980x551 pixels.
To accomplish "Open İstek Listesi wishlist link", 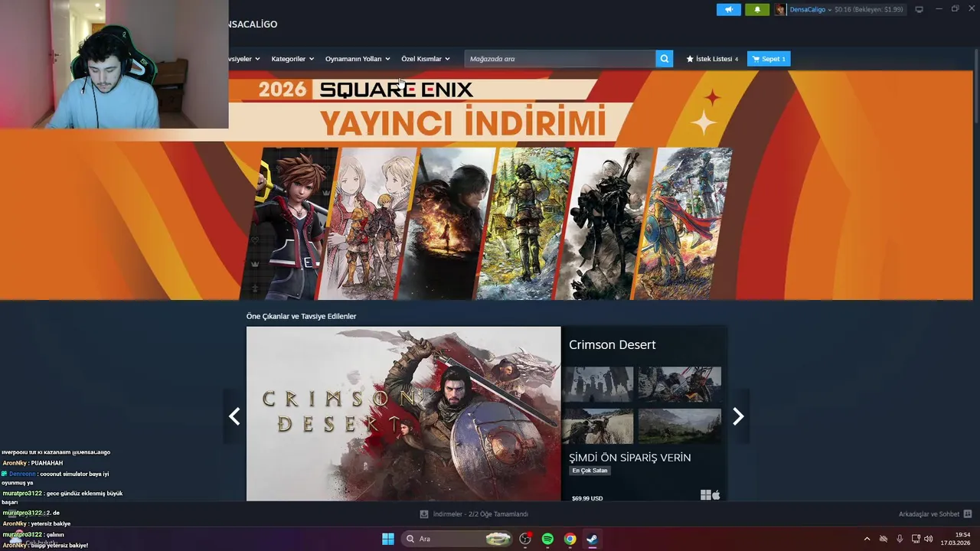I will pos(712,59).
